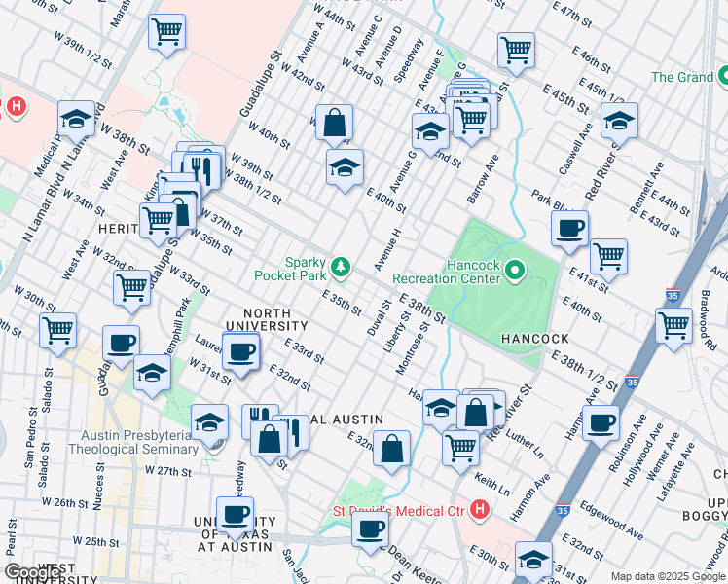Select the school marker near E 31st St

(533, 560)
